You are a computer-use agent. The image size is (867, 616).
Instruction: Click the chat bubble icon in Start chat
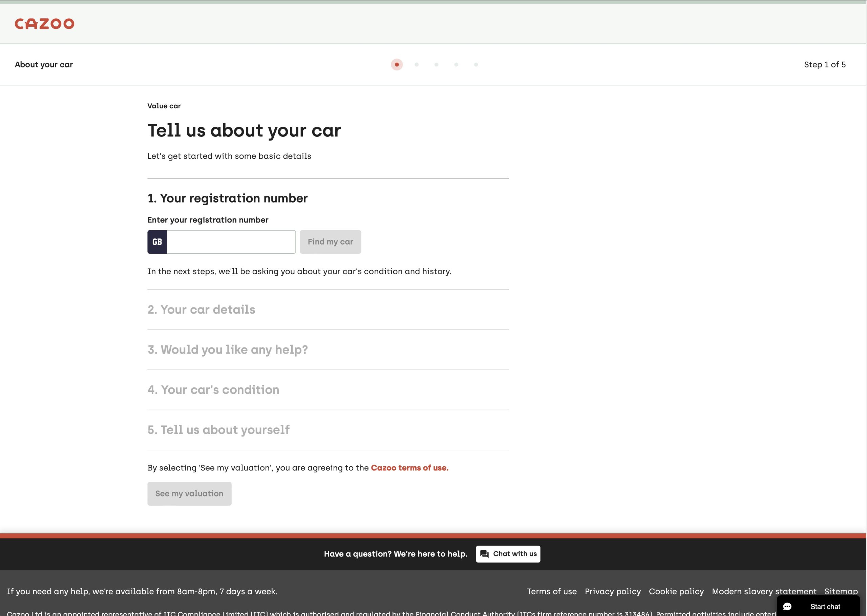tap(787, 607)
